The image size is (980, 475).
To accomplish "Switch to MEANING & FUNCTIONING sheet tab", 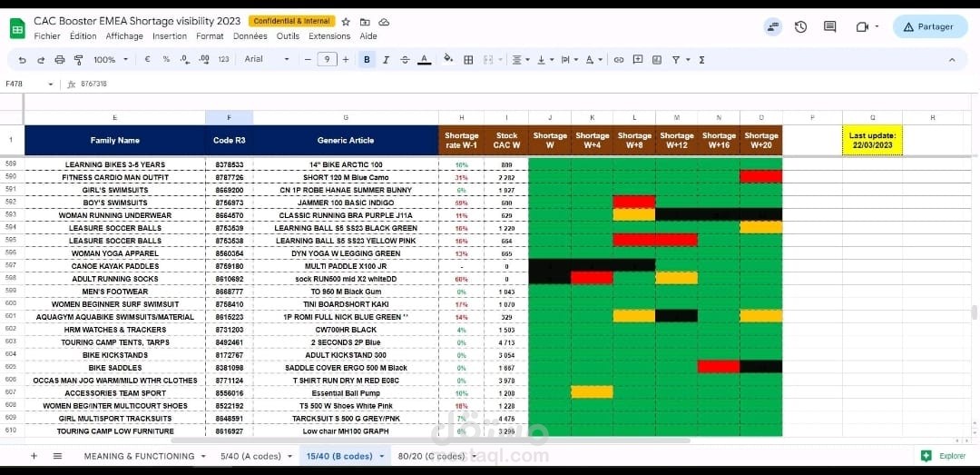I will click(x=139, y=456).
